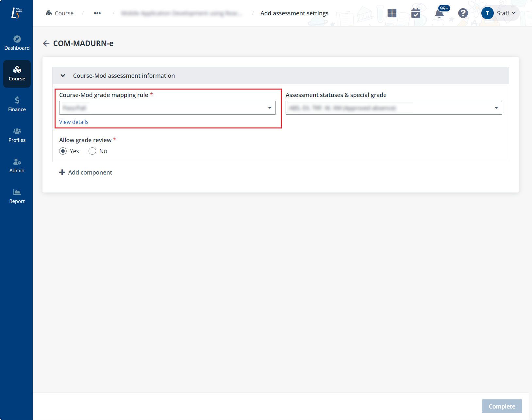Collapse Course-Mod assessment information section
The image size is (532, 420).
coord(63,76)
